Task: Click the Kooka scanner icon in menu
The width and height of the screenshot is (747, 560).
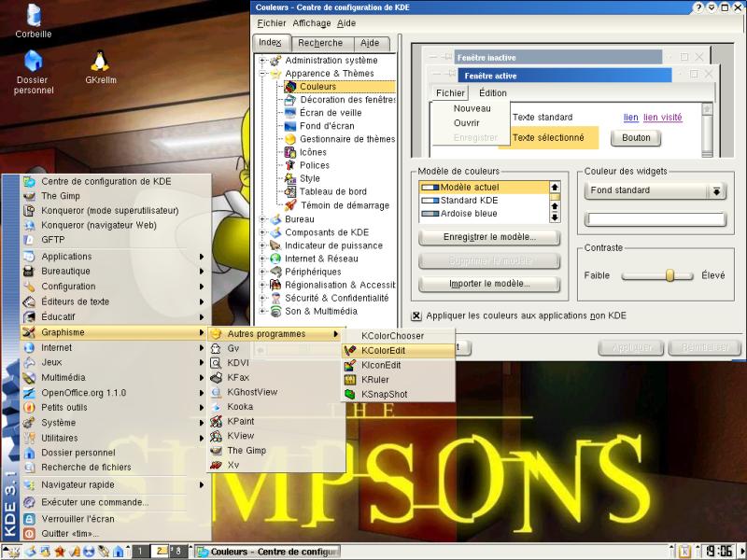Action: click(x=217, y=407)
